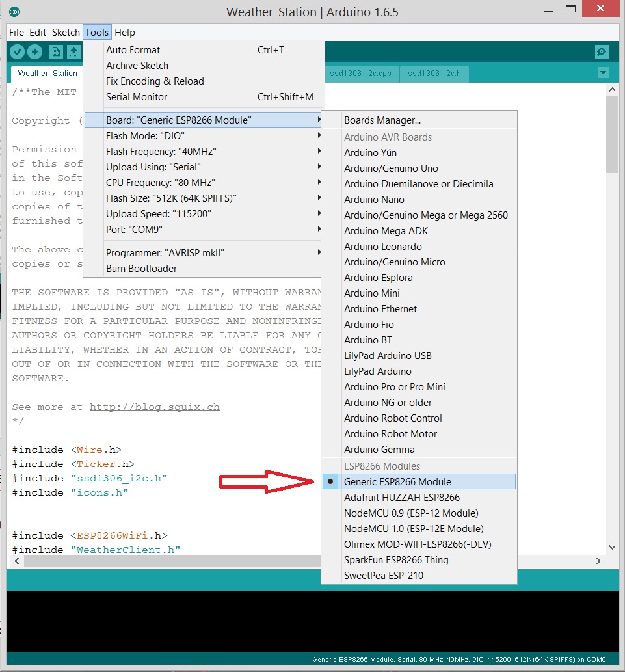
Task: Select Arduino Yún board
Action: point(419,153)
